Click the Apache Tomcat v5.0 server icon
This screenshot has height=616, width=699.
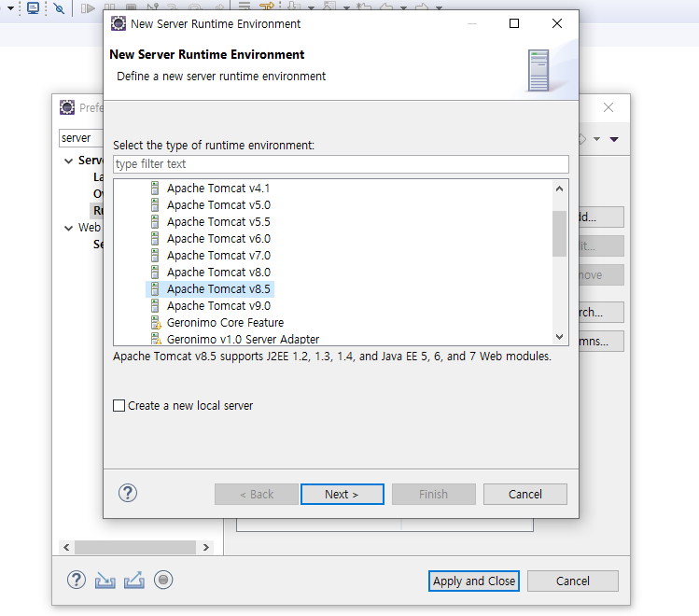(x=155, y=205)
